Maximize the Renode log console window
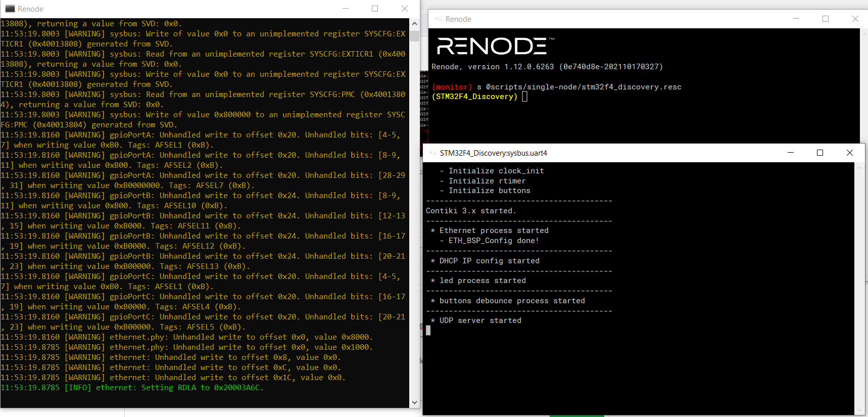The height and width of the screenshot is (417, 868). [375, 9]
